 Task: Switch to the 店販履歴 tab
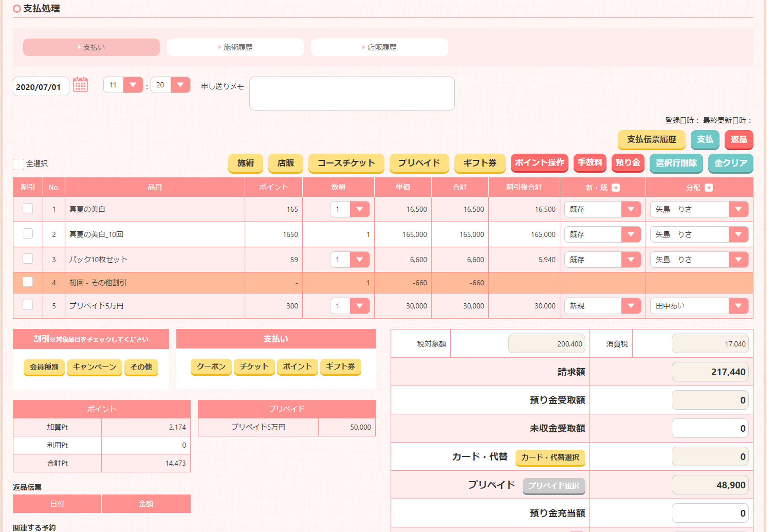379,47
